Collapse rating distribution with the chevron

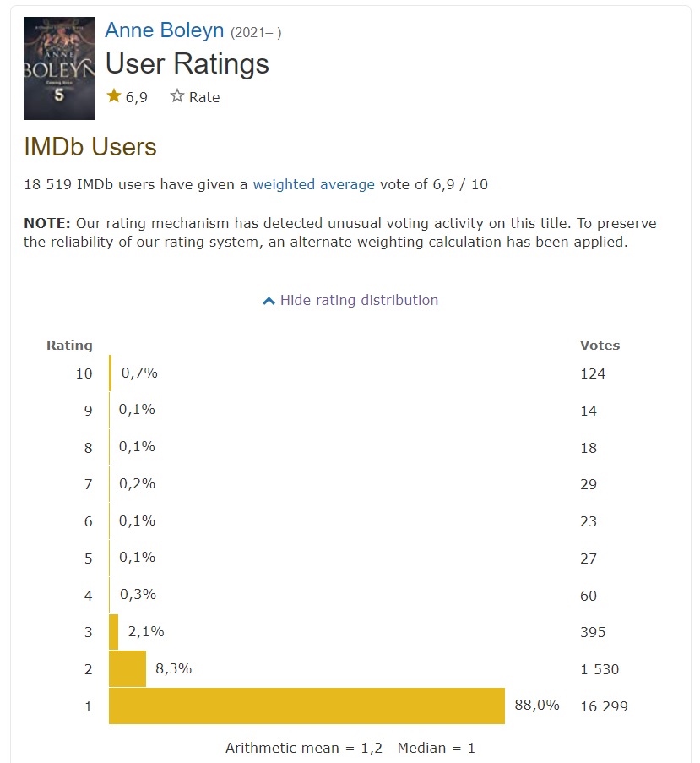[x=269, y=301]
